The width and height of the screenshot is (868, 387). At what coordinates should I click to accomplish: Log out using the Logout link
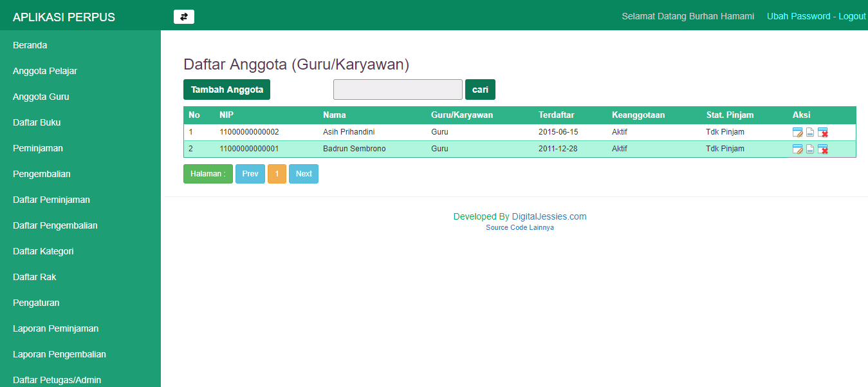pyautogui.click(x=852, y=16)
